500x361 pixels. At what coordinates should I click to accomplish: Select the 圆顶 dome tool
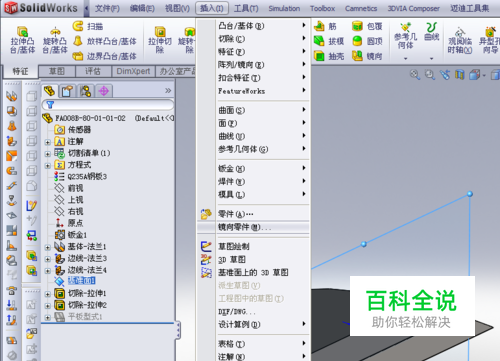pyautogui.click(x=367, y=41)
